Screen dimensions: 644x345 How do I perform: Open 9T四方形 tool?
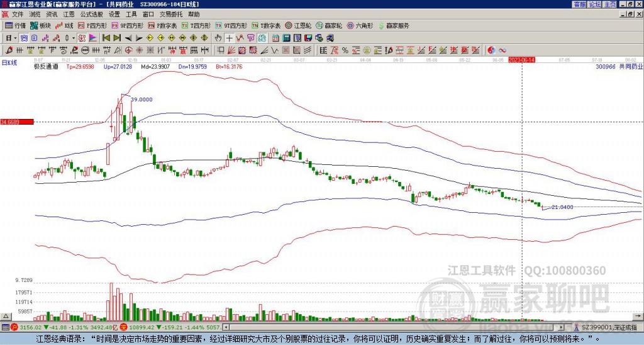(x=231, y=25)
